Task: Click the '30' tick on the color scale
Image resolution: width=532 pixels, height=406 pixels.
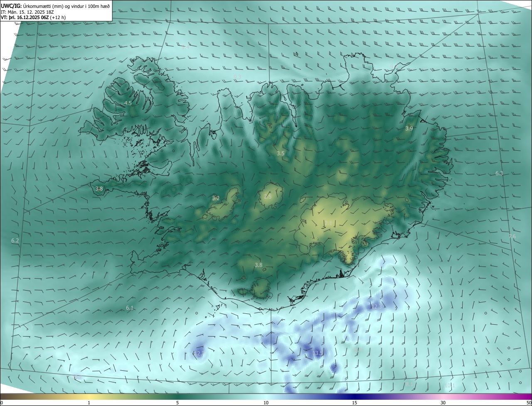Action: pyautogui.click(x=443, y=403)
